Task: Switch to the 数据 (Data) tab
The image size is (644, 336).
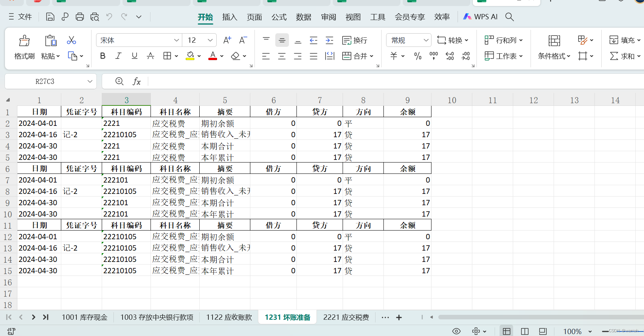Action: (x=304, y=17)
